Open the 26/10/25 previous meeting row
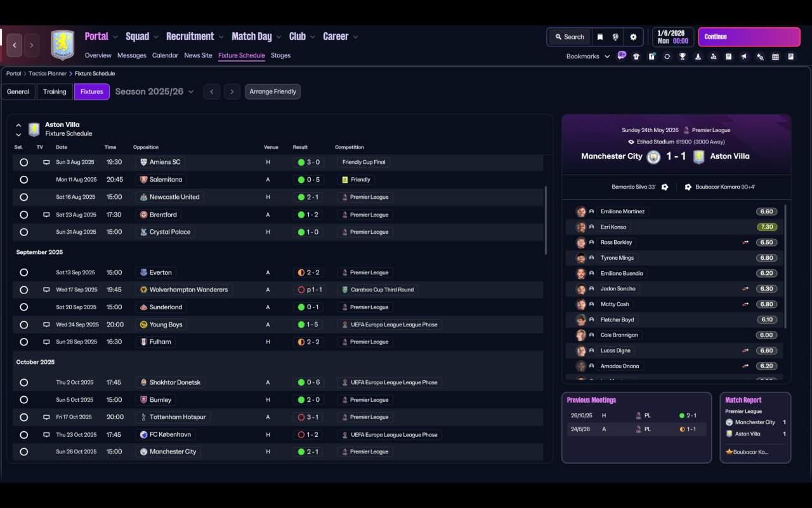The height and width of the screenshot is (508, 812). (636, 416)
